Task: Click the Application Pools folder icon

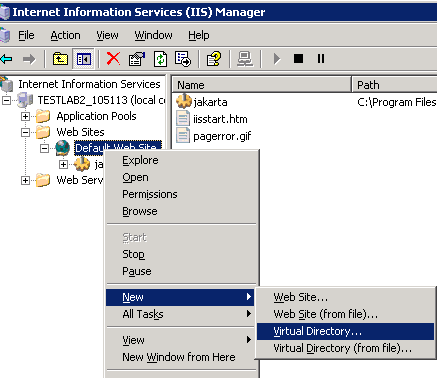Action: coord(43,116)
